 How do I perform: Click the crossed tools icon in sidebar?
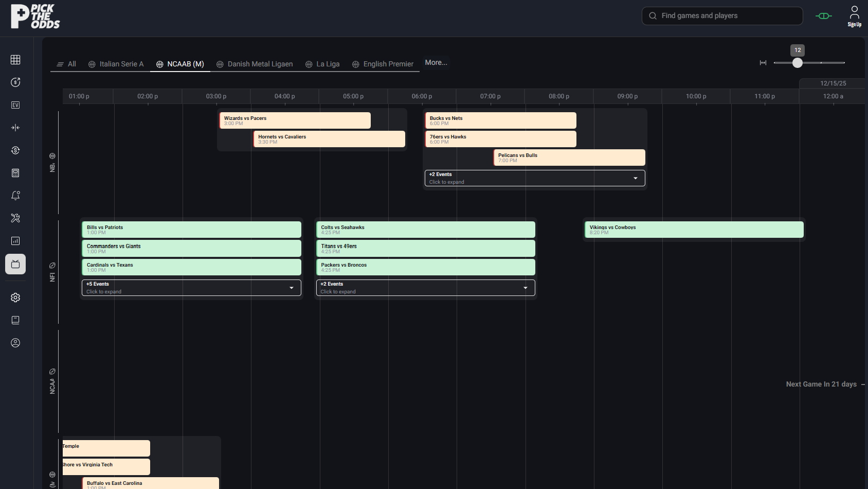point(15,218)
